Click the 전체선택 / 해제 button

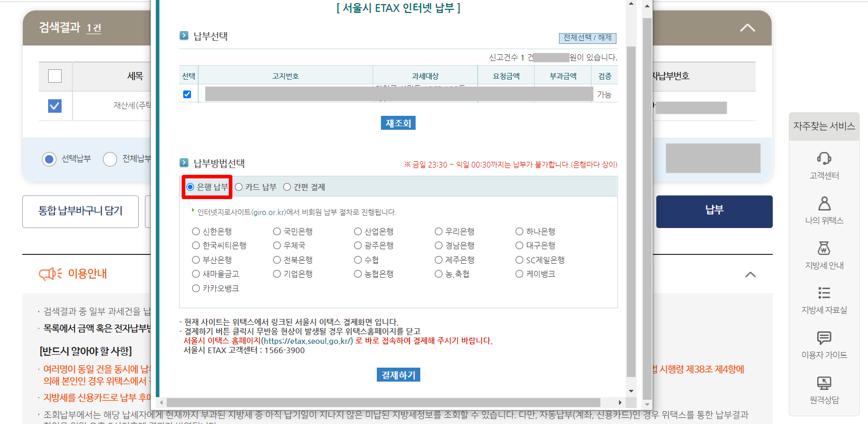point(587,38)
